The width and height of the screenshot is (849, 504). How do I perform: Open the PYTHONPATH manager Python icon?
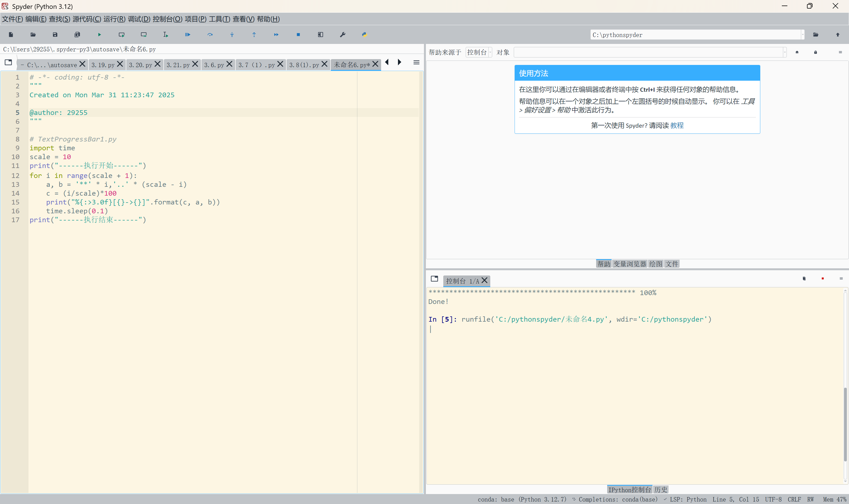(365, 35)
